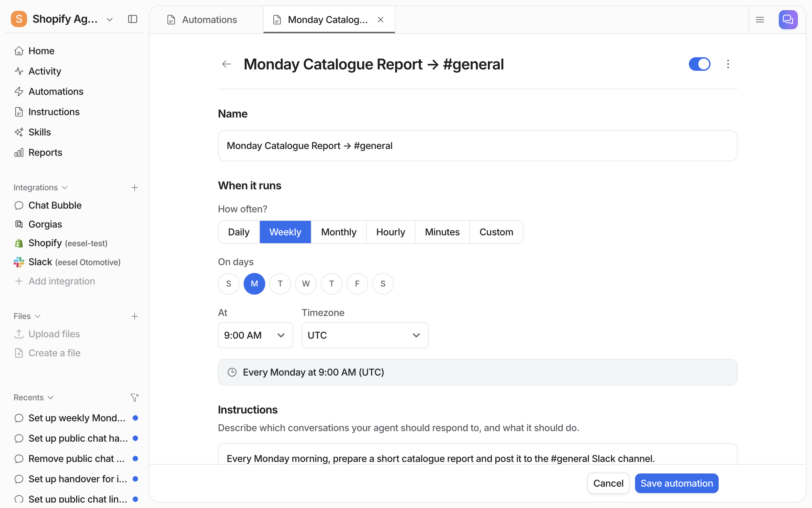Click Upload files in the sidebar
Viewport: 812px width, 508px height.
54,334
